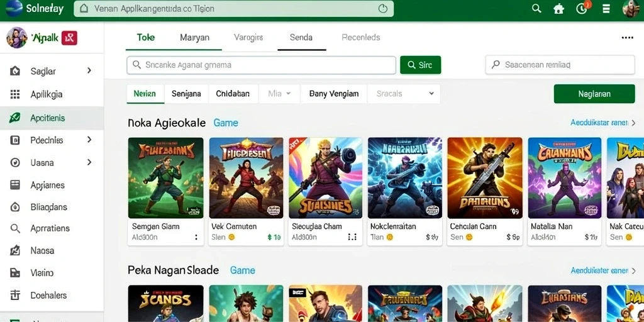644x322 pixels.
Task: Open the notifications clock icon with badge
Action: (x=582, y=8)
